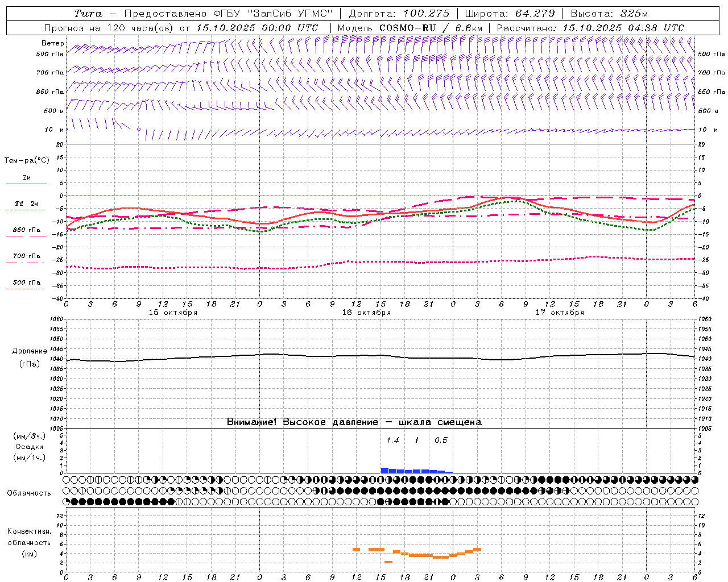728x582 pixels.
Task: Click the "Модель COSMO-RU / 6.6км" label
Action: pyautogui.click(x=409, y=28)
